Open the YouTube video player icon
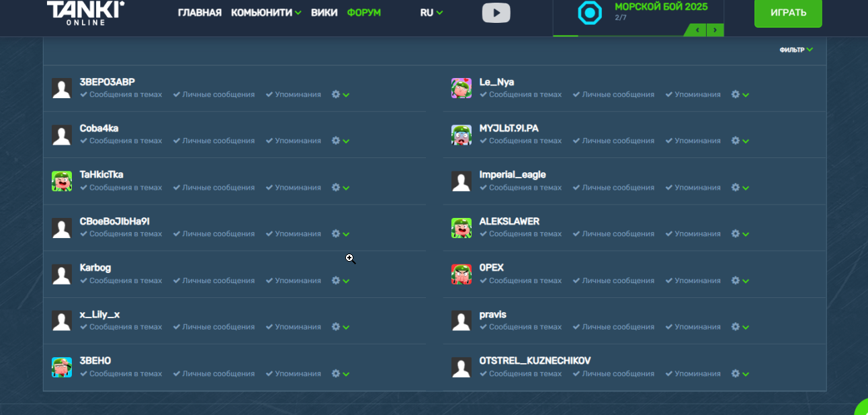 tap(496, 13)
